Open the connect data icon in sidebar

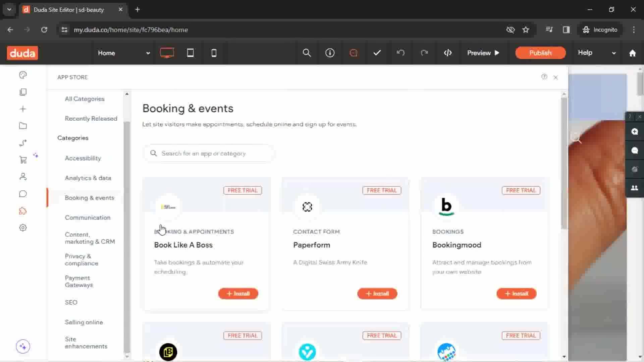[x=23, y=143]
